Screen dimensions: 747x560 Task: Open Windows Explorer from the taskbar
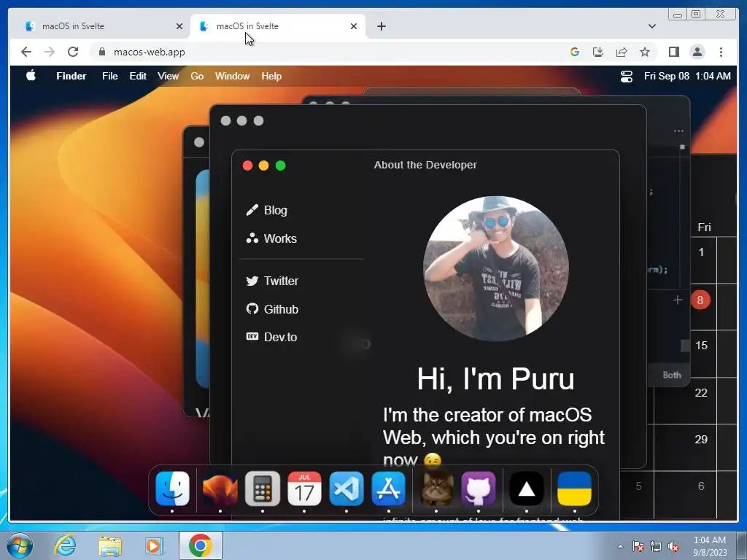110,546
